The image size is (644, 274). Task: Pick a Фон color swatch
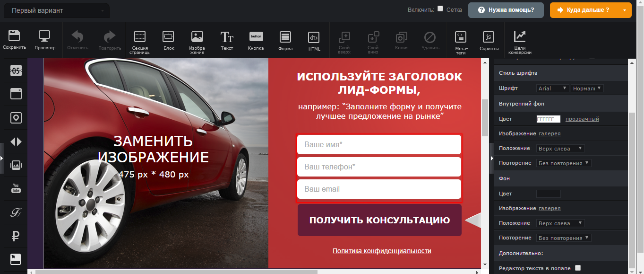tap(548, 194)
